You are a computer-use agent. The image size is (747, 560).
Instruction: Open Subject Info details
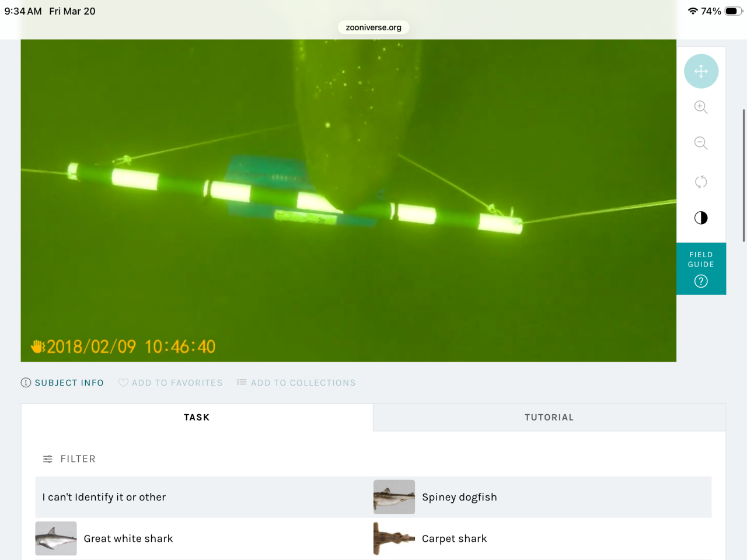pos(62,383)
